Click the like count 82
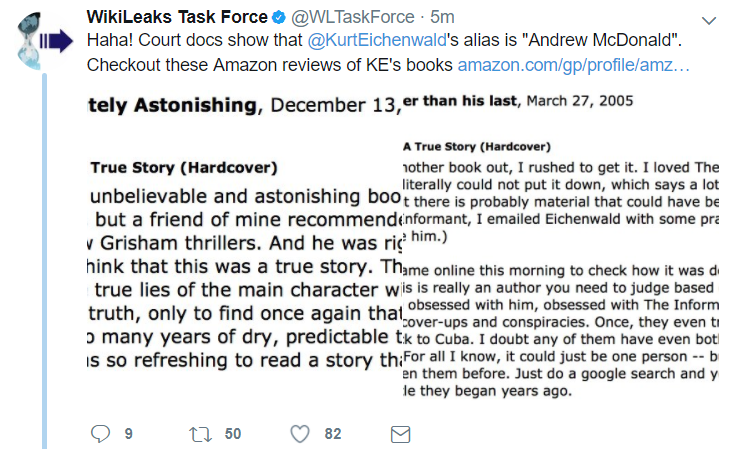Image resolution: width=731 pixels, height=449 pixels. pos(333,434)
